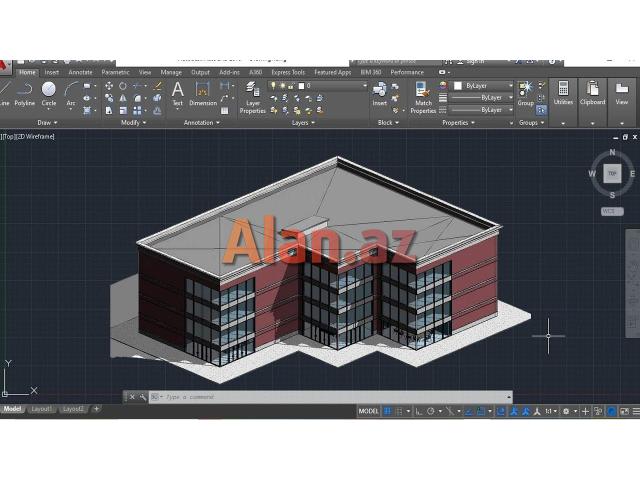Viewport: 640px width, 480px height.
Task: Expand the Groups panel
Action: [531, 122]
